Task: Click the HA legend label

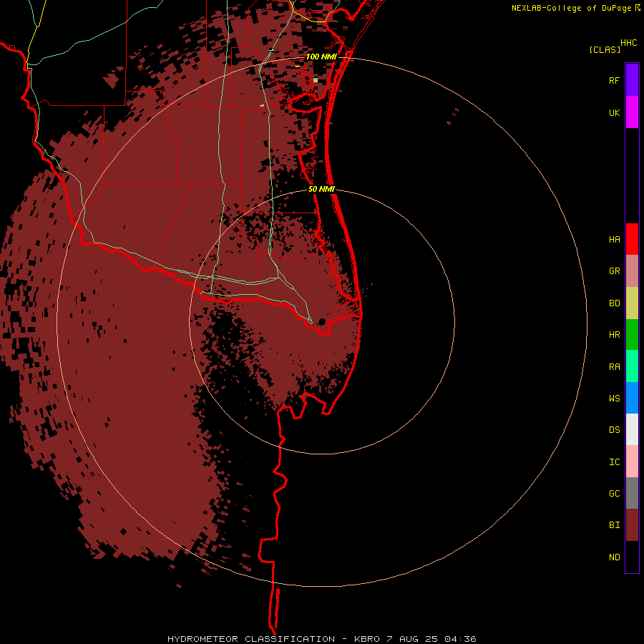Action: pyautogui.click(x=614, y=240)
